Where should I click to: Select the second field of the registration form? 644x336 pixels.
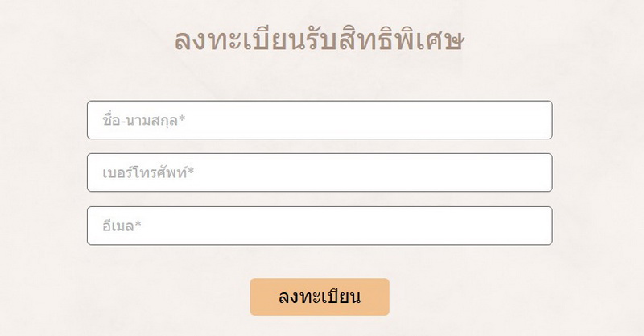(320, 172)
